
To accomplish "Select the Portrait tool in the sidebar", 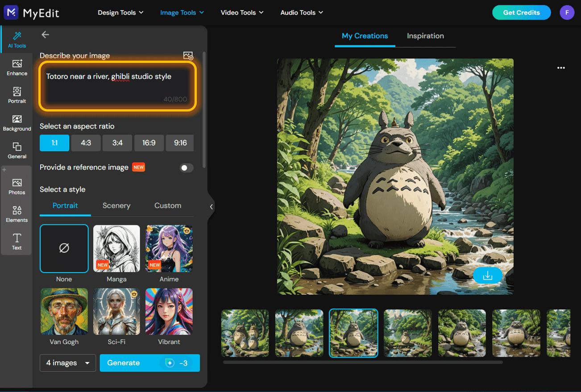I will coord(17,95).
